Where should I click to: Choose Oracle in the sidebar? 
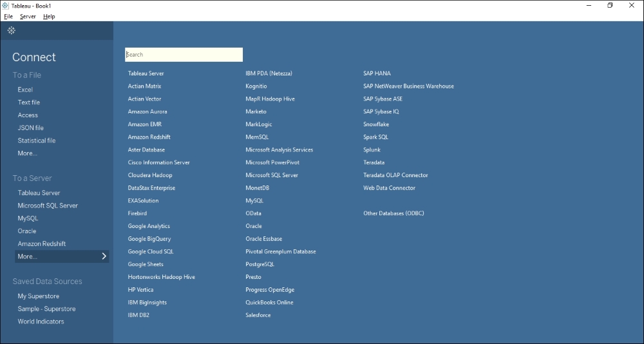point(26,231)
